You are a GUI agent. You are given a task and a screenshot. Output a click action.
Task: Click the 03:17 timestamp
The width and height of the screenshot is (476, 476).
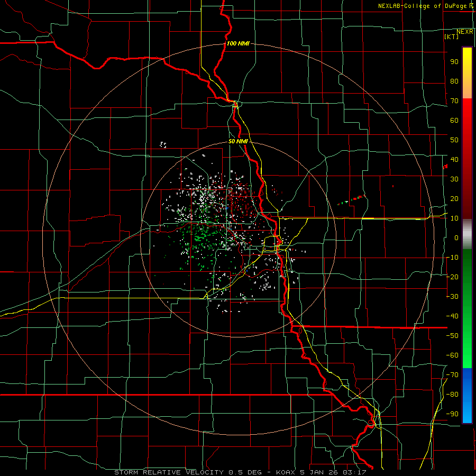coord(355,472)
